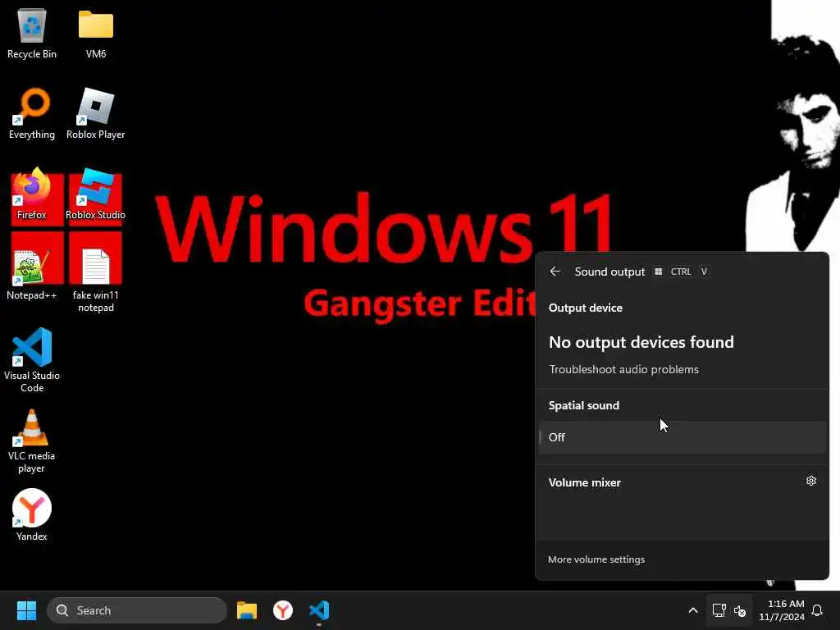Select the Yandex desktop shortcut

[32, 515]
